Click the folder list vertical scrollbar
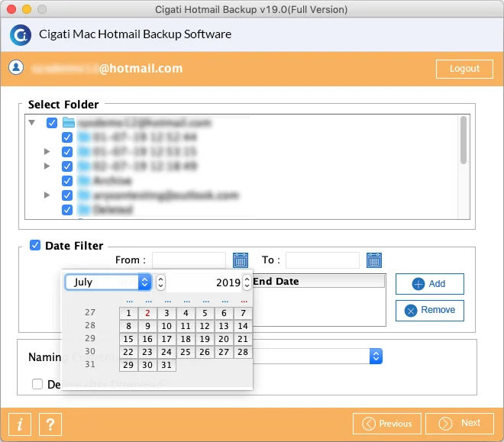This screenshot has height=442, width=504. [464, 140]
